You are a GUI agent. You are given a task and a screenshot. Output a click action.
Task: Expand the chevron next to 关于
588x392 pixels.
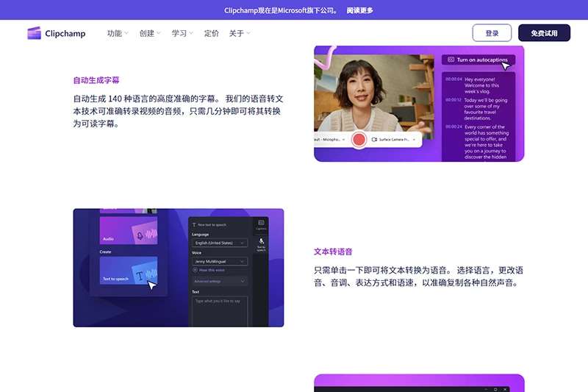tap(248, 33)
